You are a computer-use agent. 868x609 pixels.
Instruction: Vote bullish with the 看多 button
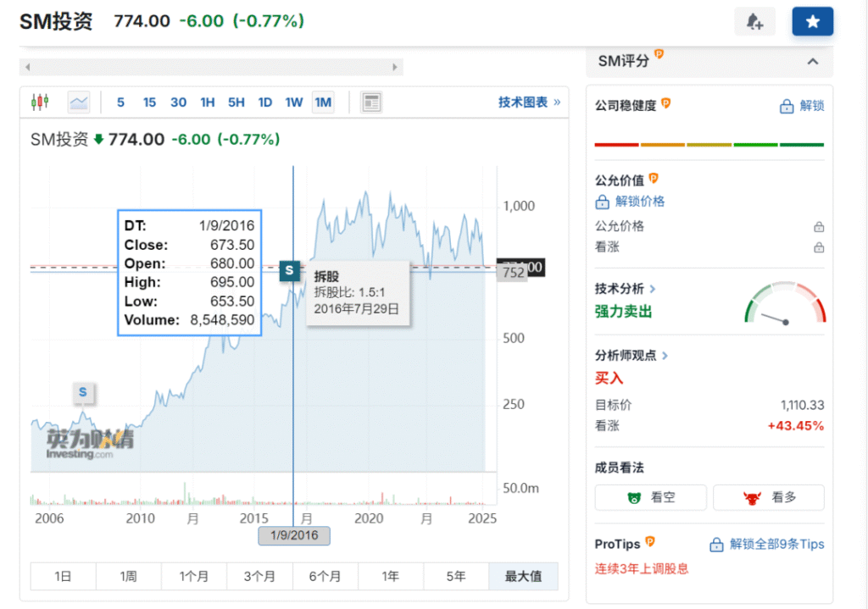click(768, 498)
